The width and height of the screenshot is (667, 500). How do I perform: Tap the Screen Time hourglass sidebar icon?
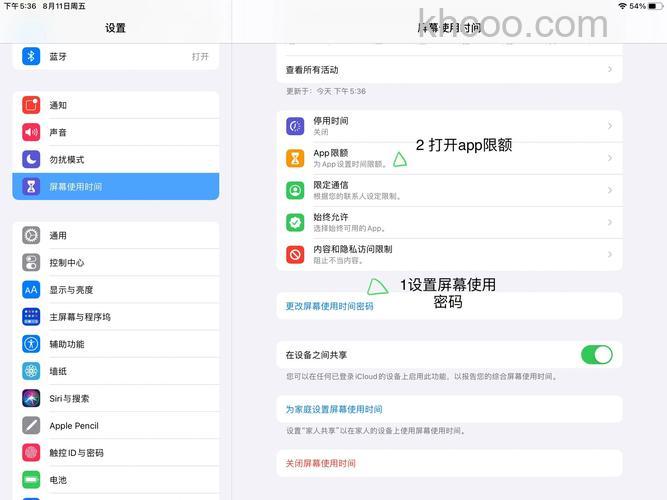point(31,186)
